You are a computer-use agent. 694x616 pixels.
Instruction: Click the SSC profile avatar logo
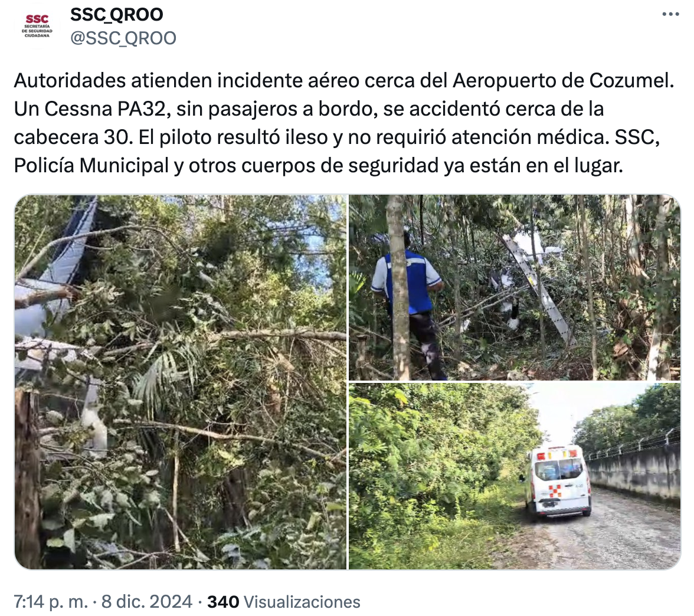point(37,26)
